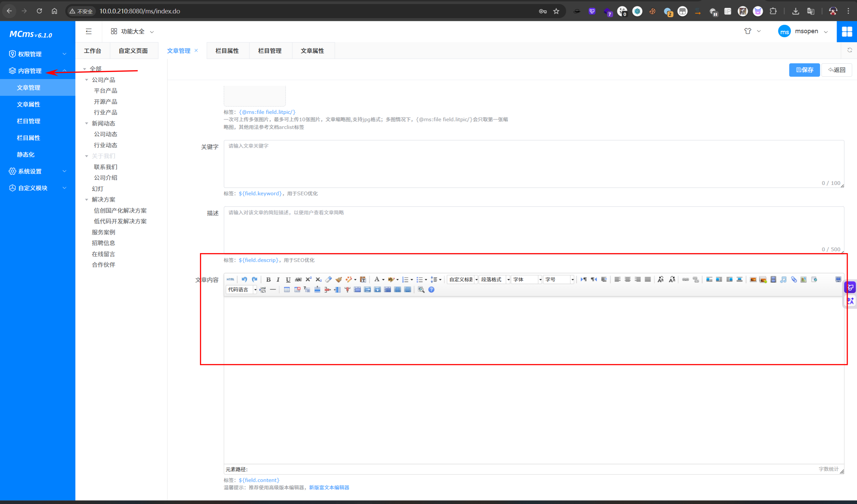Screen dimensions: 857x504
Task: Open the editor help question mark
Action: pos(431,289)
